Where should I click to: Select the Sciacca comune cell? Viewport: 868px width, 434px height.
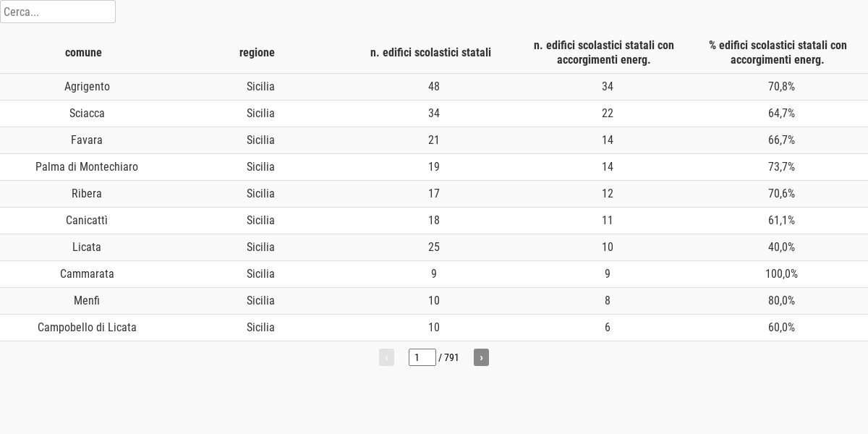(x=87, y=114)
